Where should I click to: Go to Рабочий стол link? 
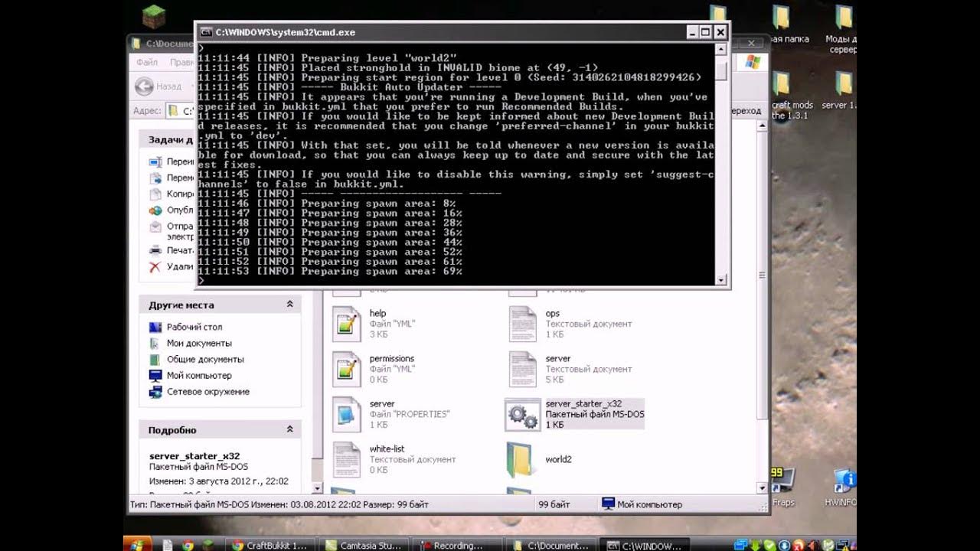click(x=194, y=327)
